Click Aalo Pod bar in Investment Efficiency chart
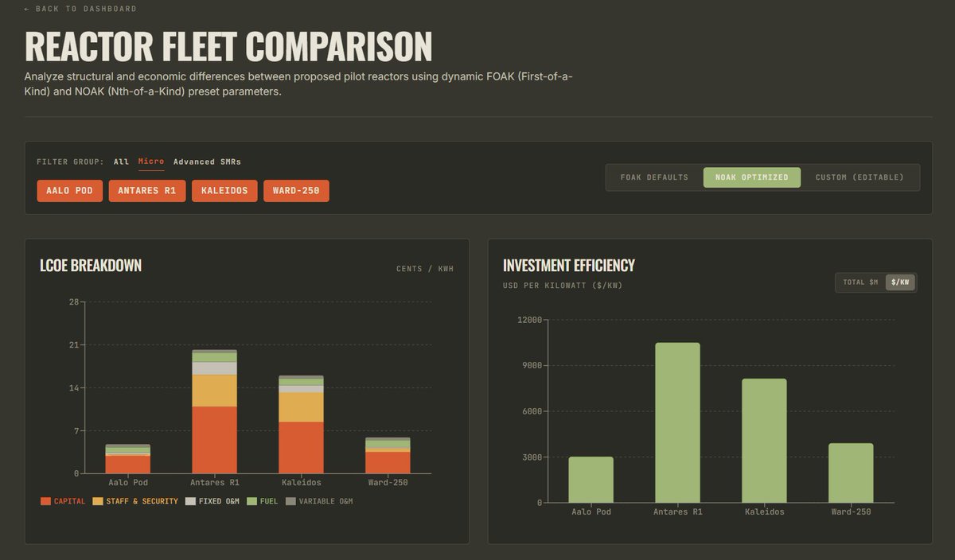 pyautogui.click(x=591, y=480)
